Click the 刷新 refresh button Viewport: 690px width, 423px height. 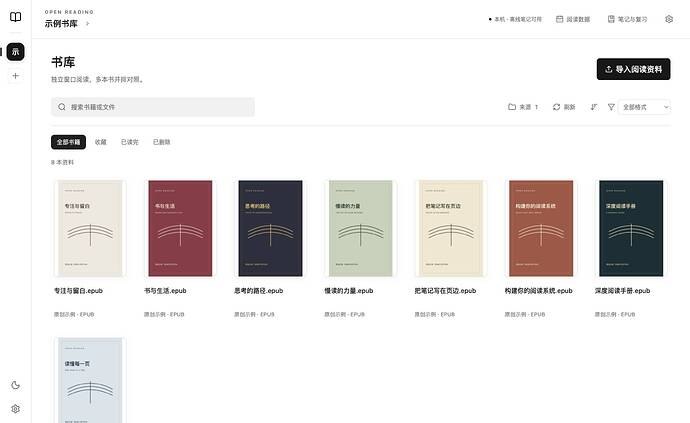(564, 107)
